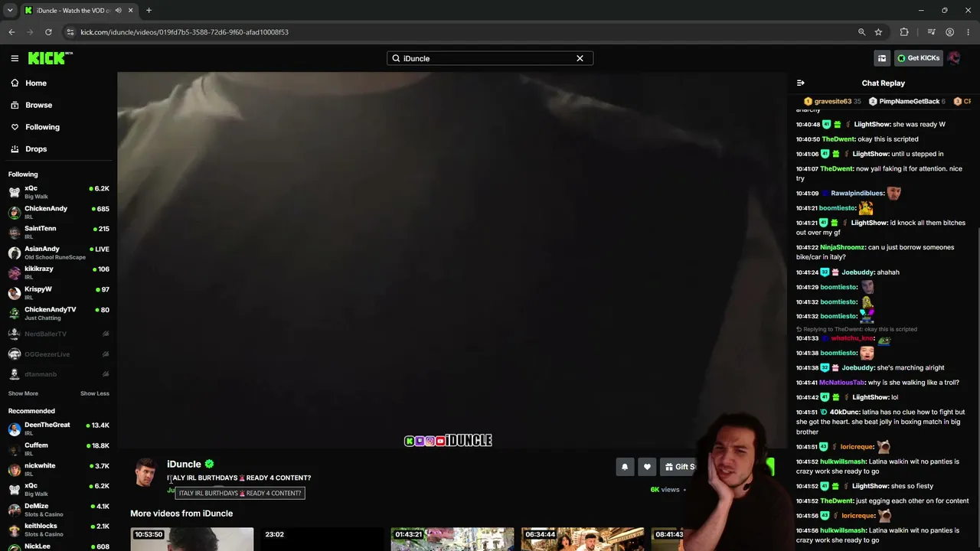Go back in browser history
Viewport: 980px width, 551px height.
(x=11, y=32)
